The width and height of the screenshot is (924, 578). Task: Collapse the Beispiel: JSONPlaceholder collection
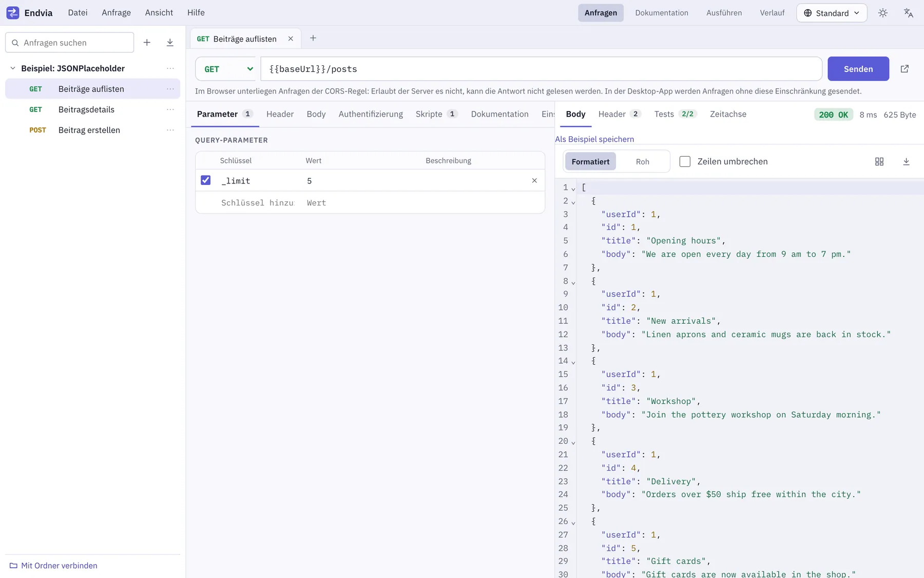(13, 68)
